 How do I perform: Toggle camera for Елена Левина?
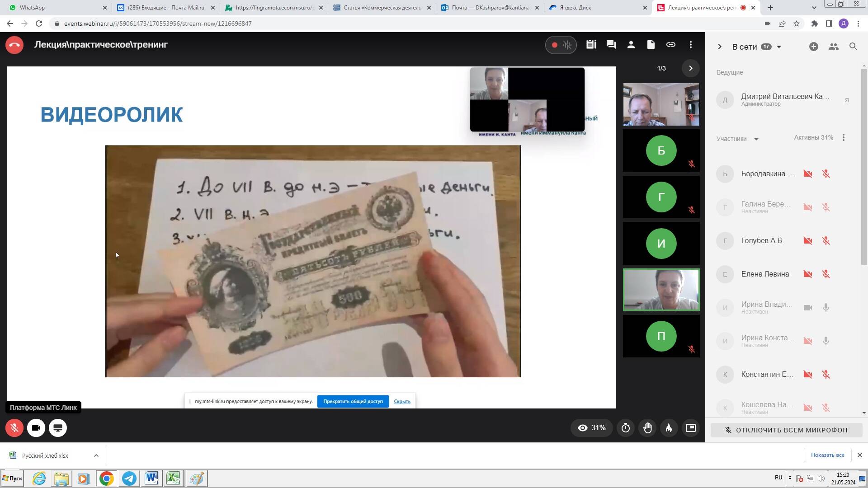[808, 274]
